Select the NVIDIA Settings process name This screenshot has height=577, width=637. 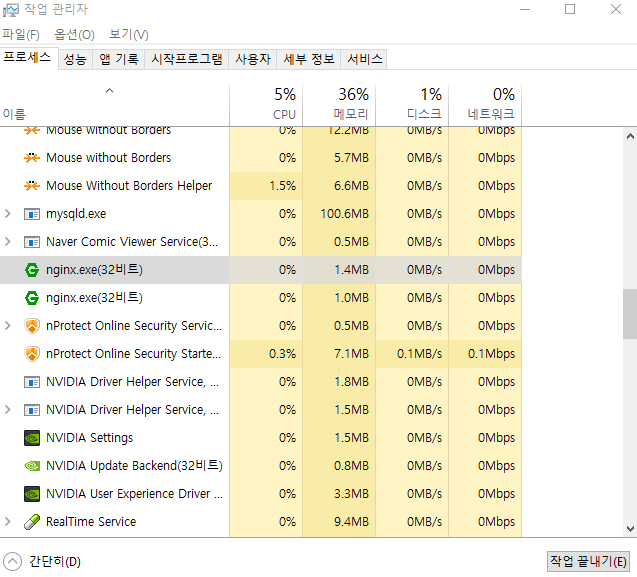pos(90,438)
